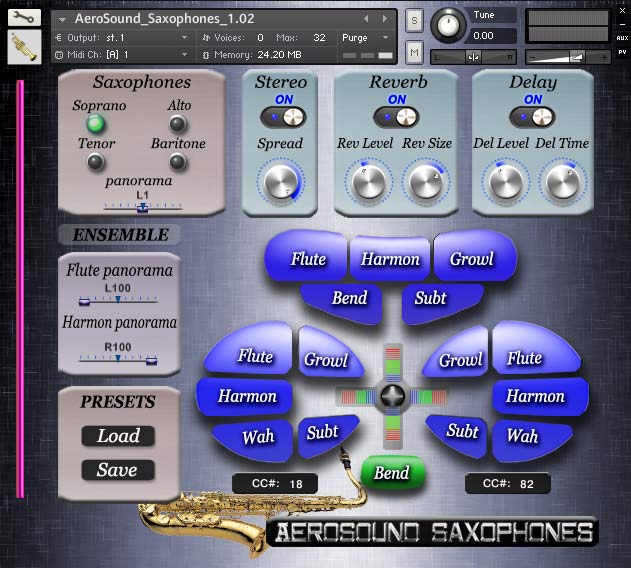
Task: Toggle the Reverb ON switch
Action: (396, 118)
